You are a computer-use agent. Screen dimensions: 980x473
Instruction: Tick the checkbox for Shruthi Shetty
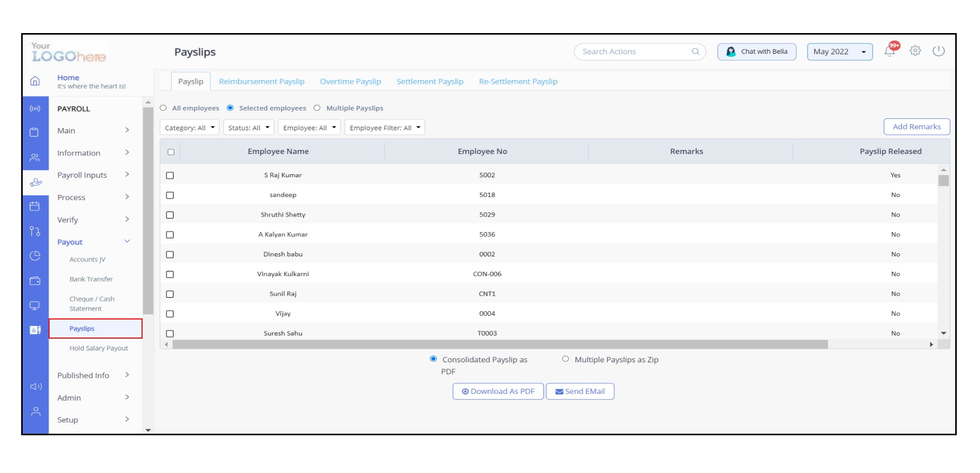(170, 215)
